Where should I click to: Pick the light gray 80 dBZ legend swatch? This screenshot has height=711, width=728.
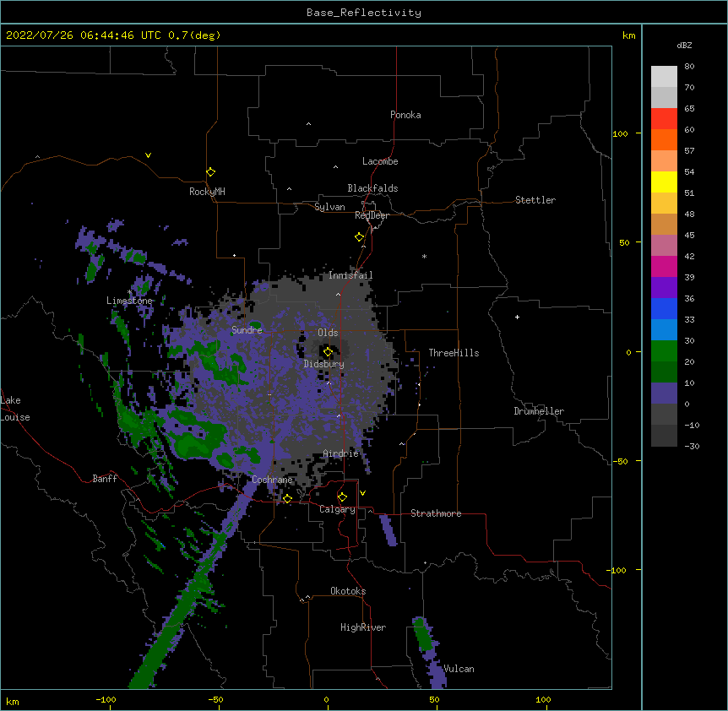click(x=664, y=77)
